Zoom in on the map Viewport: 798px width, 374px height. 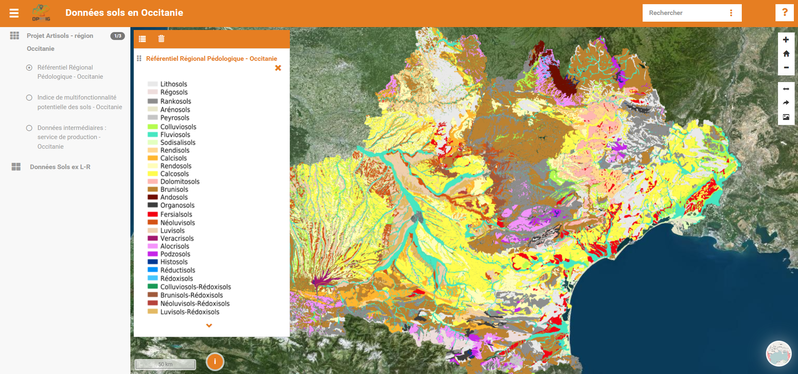click(x=786, y=40)
